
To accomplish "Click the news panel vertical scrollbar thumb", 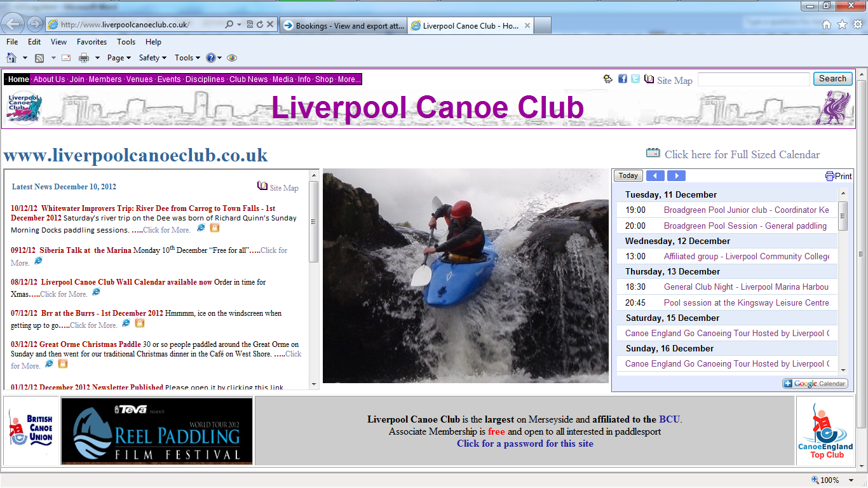I will 313,221.
